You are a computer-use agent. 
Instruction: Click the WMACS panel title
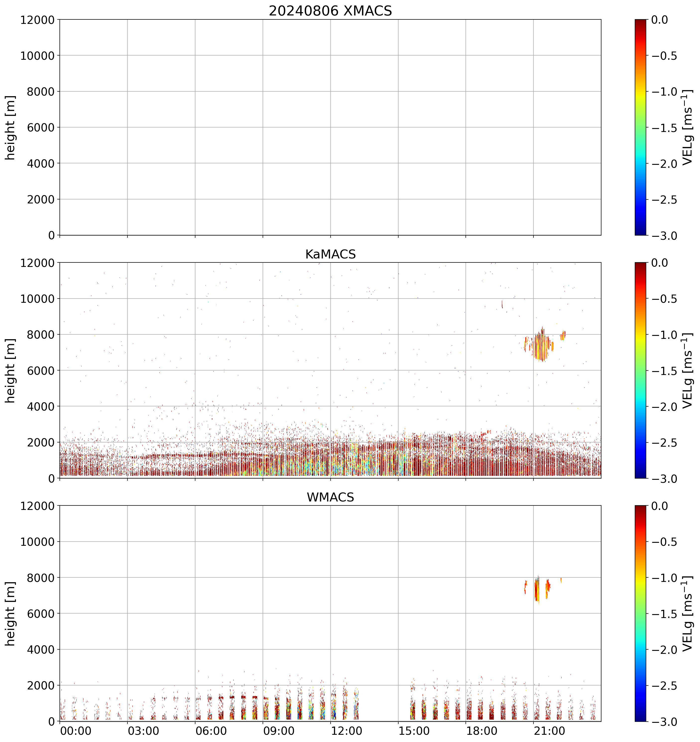(x=330, y=497)
